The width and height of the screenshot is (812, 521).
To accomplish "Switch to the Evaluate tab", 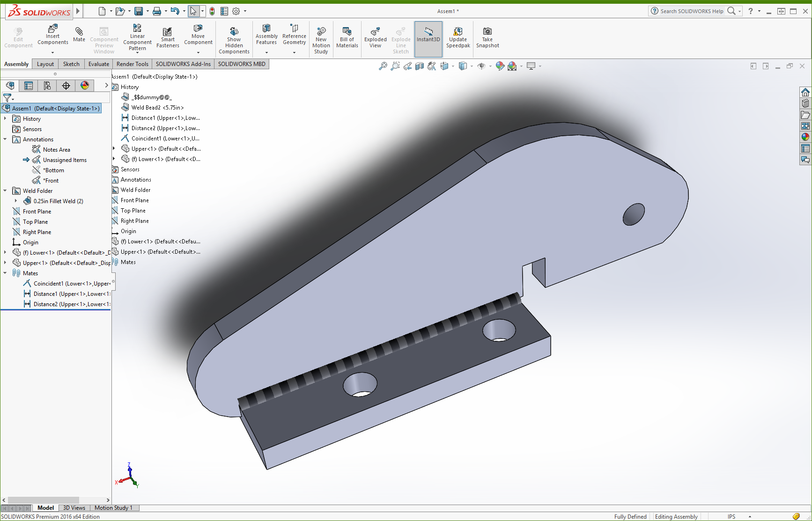I will pos(99,64).
